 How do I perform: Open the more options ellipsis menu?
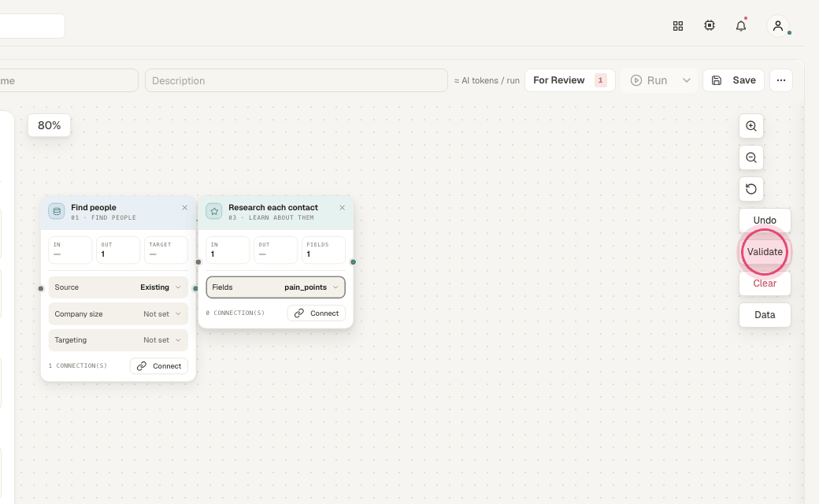coord(781,80)
